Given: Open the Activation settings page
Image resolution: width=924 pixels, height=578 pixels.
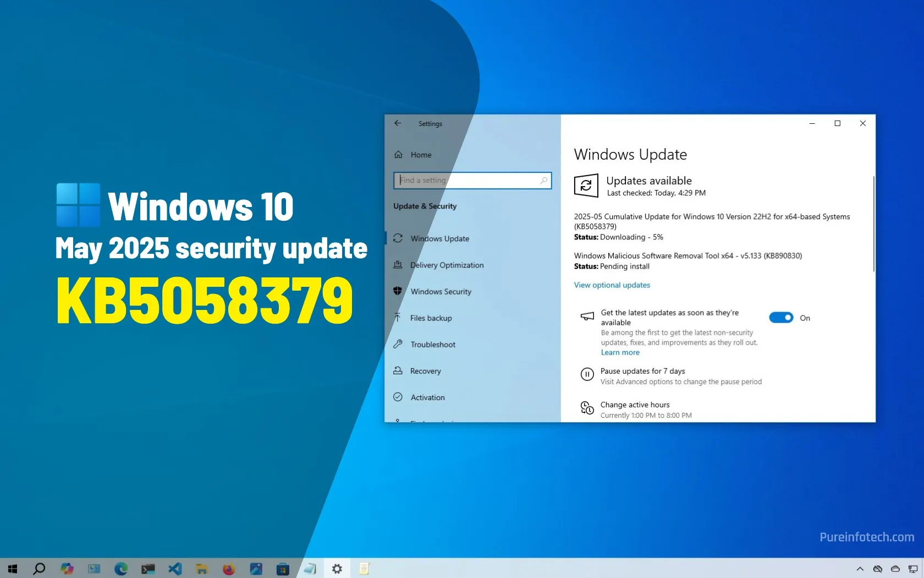Looking at the screenshot, I should pyautogui.click(x=427, y=397).
